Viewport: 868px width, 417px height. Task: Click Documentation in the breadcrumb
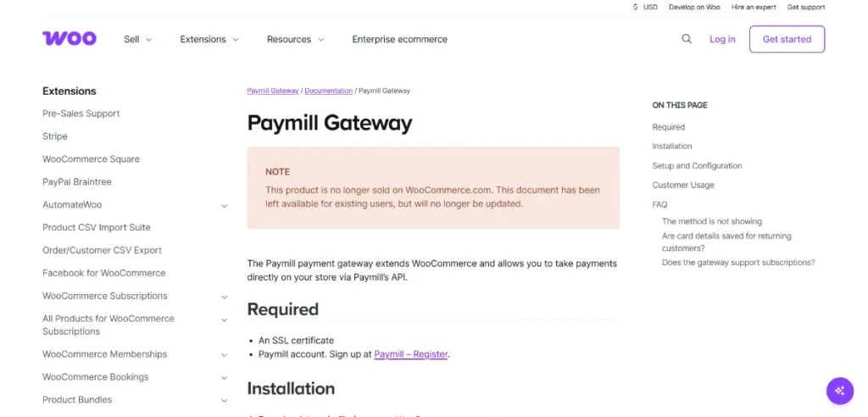(x=328, y=91)
